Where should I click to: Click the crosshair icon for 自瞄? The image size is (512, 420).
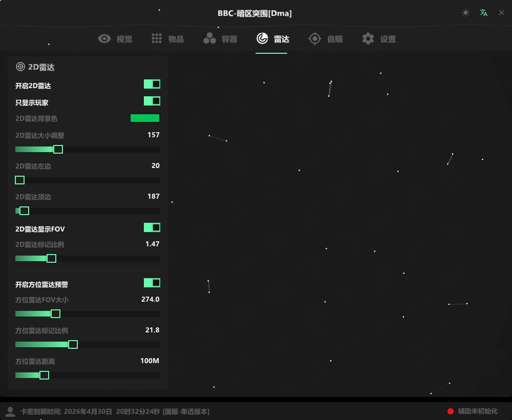[x=315, y=39]
